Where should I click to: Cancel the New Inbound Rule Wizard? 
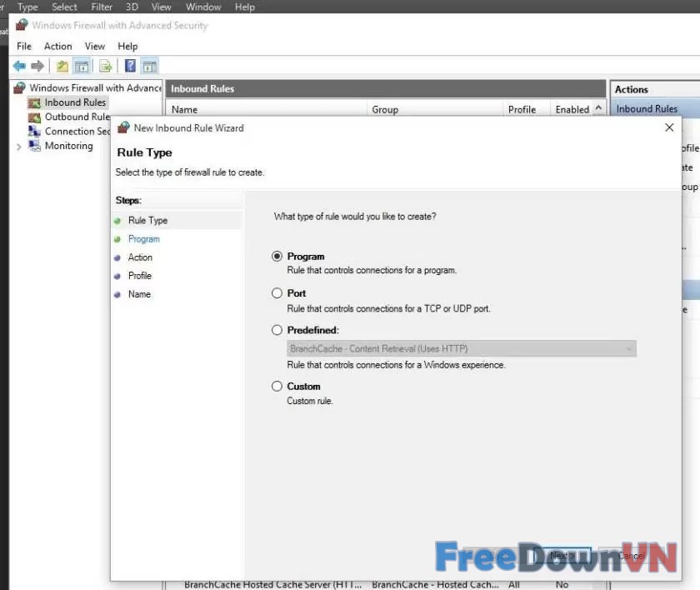(631, 556)
